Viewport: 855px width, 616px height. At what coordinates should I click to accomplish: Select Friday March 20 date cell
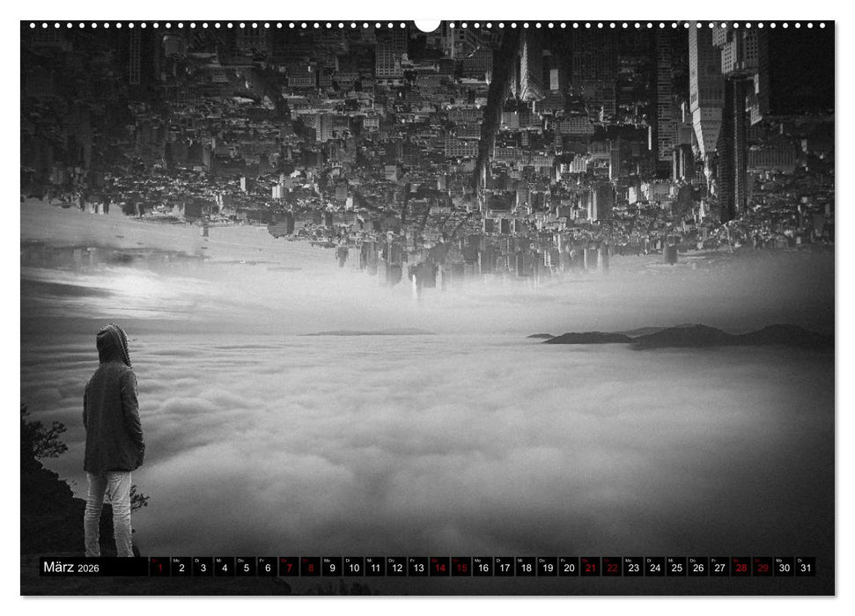point(568,568)
